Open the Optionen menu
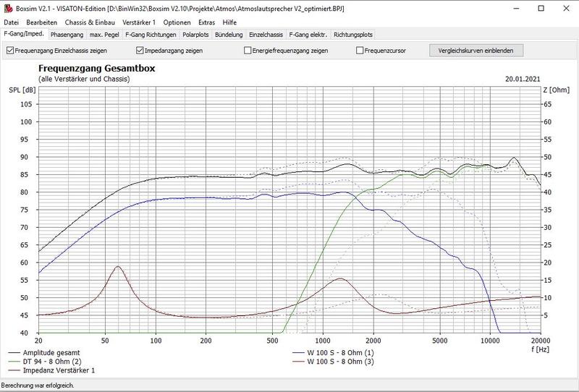Image resolution: width=579 pixels, height=392 pixels. (x=177, y=22)
